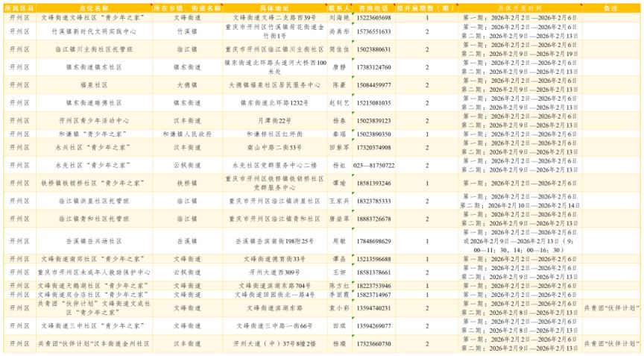Select the 大德镇 township cell
The image size is (644, 356).
(x=187, y=85)
